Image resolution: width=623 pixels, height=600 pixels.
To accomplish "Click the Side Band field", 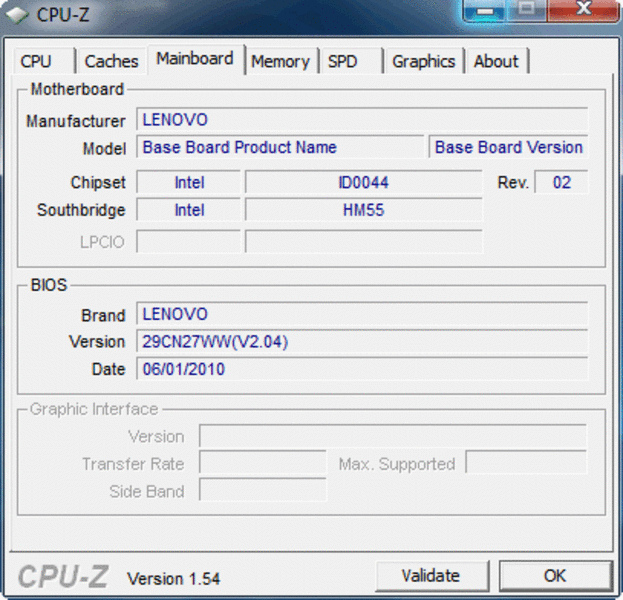I will pyautogui.click(x=263, y=490).
